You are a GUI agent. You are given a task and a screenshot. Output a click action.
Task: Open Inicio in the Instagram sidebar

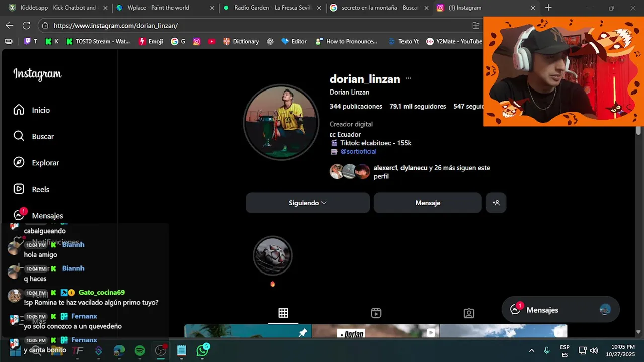pyautogui.click(x=32, y=110)
